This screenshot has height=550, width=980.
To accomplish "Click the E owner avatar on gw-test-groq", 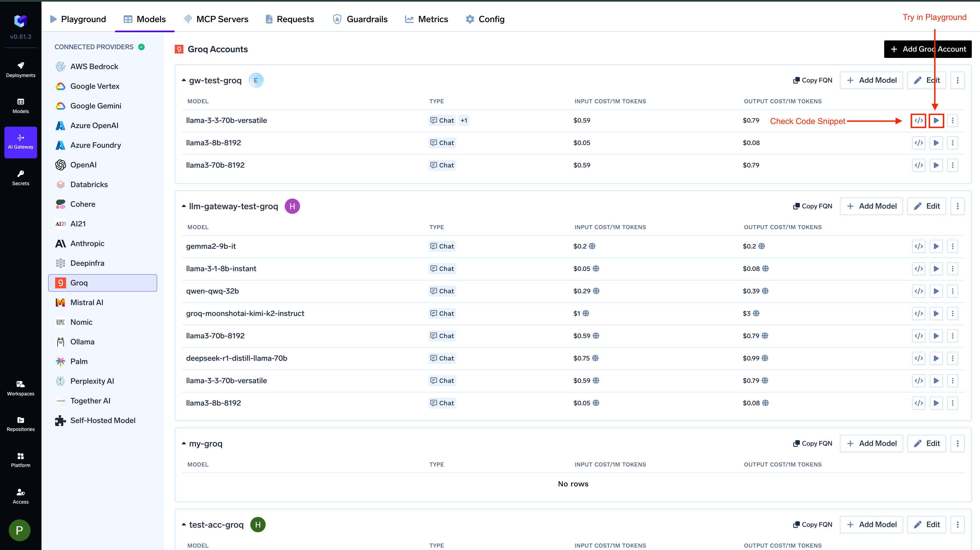I will click(x=256, y=80).
